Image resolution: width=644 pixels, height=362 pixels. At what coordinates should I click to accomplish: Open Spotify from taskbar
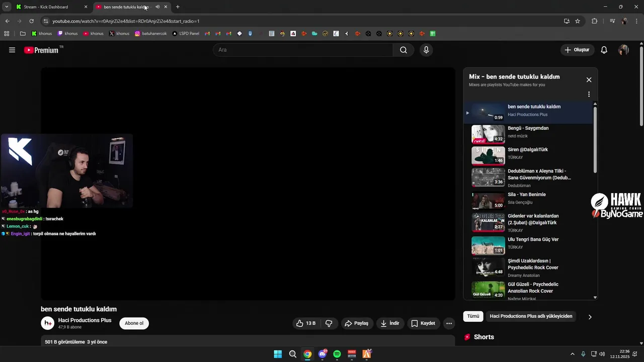337,354
